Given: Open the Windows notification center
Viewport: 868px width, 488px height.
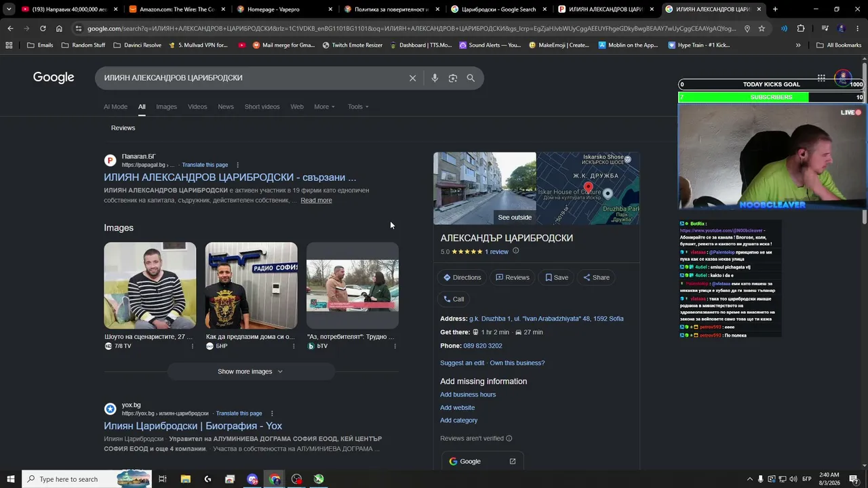Looking at the screenshot, I should pos(854,479).
